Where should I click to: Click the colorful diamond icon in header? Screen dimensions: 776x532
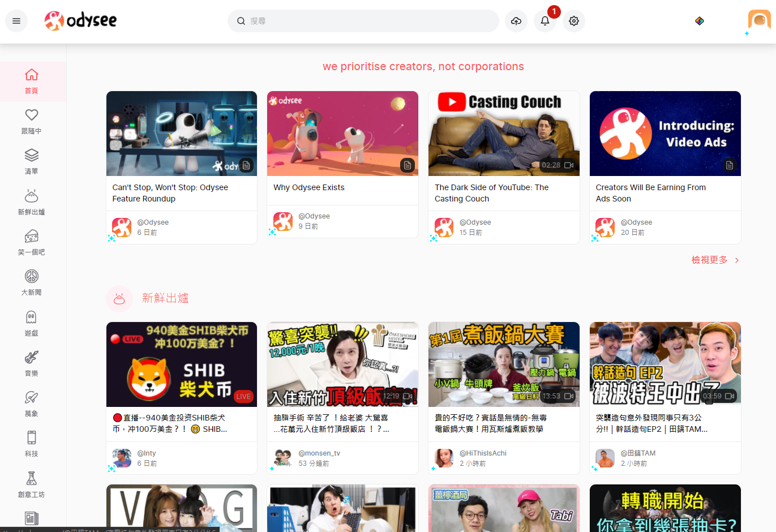[700, 21]
